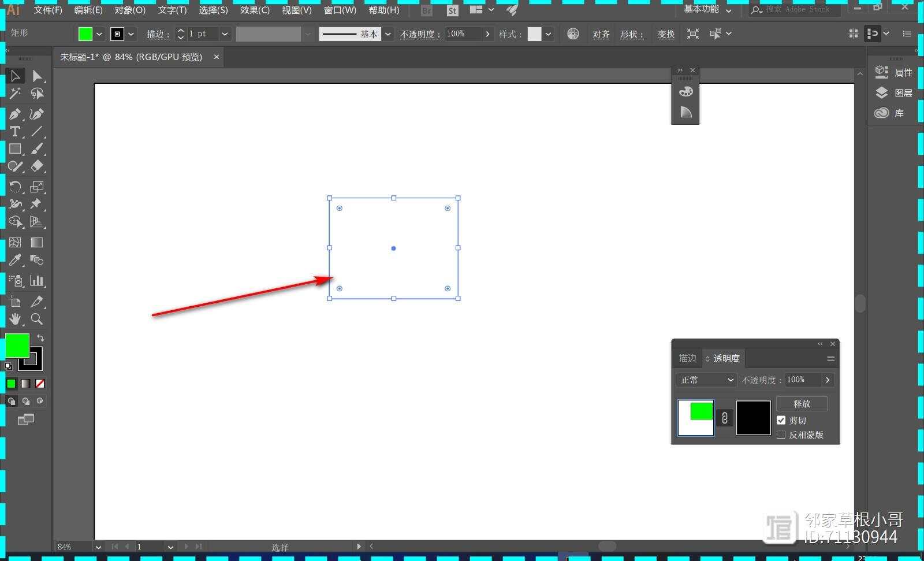924x561 pixels.
Task: Select the Direct Selection tool
Action: (37, 76)
